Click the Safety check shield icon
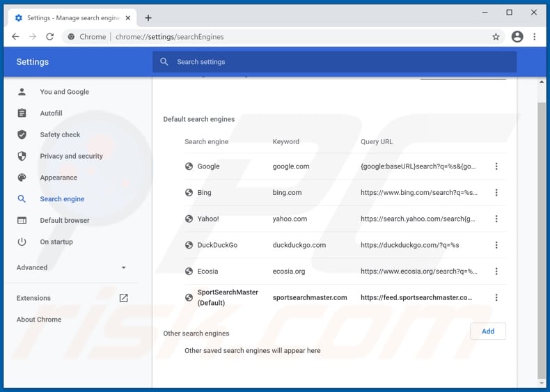 (x=22, y=135)
